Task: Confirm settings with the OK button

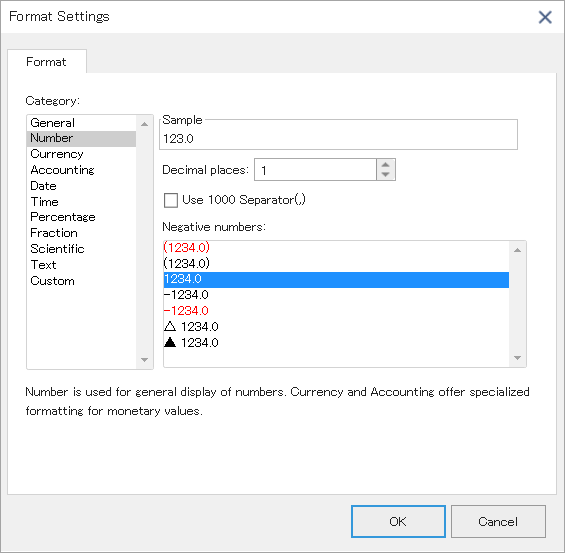Action: click(398, 521)
